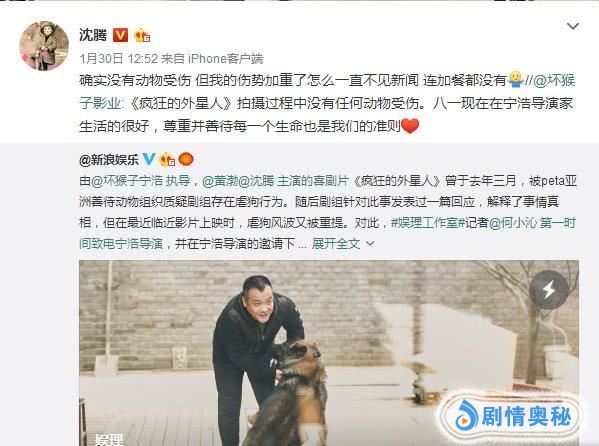Open 沈腾's profile avatar
599x446 pixels.
tap(44, 46)
